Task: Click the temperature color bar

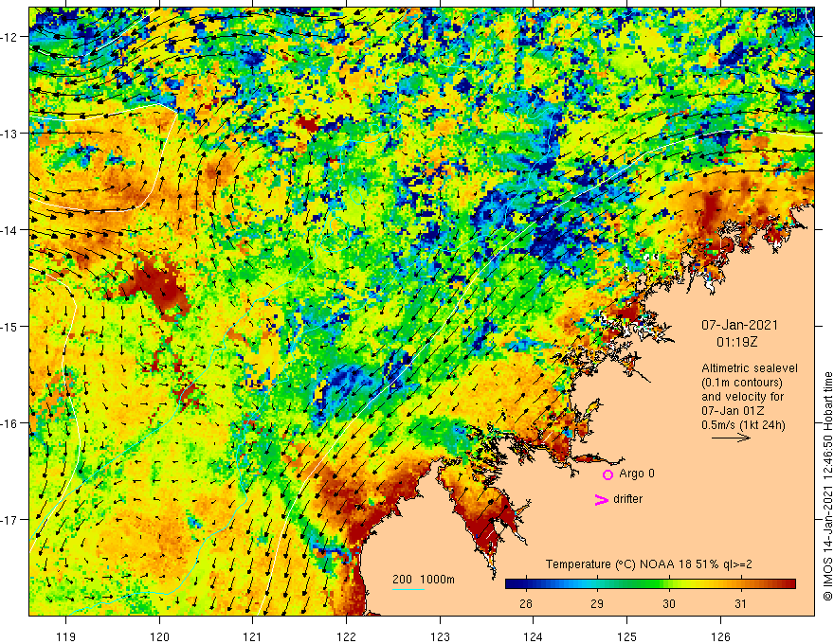Action: [650, 584]
